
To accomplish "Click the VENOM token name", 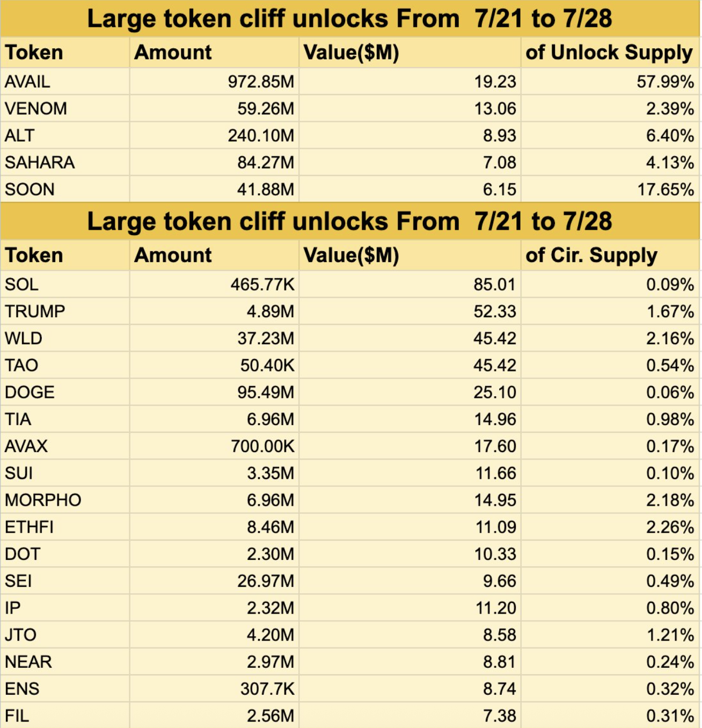I will pyautogui.click(x=36, y=108).
